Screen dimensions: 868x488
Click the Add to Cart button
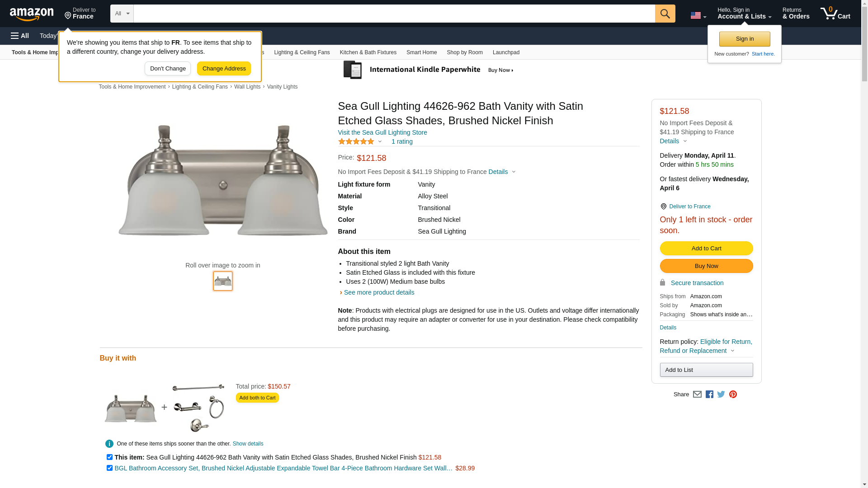pyautogui.click(x=706, y=248)
